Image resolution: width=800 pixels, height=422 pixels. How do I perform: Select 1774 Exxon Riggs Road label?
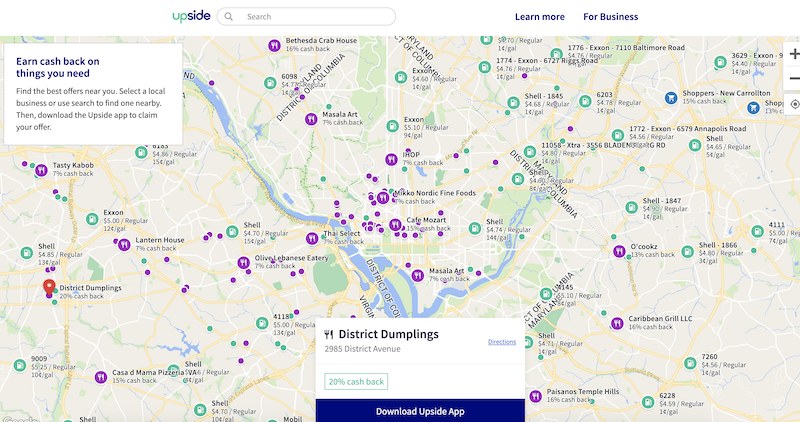(546, 60)
